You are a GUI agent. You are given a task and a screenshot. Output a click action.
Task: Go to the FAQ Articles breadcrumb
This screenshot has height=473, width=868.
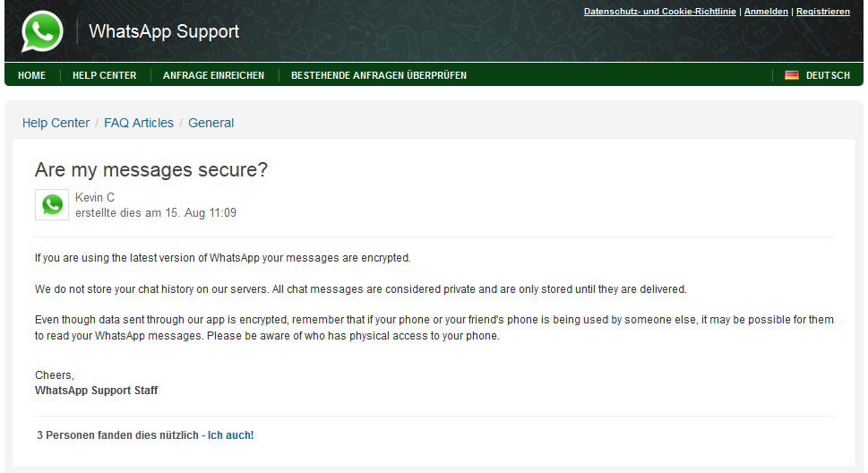click(x=139, y=123)
